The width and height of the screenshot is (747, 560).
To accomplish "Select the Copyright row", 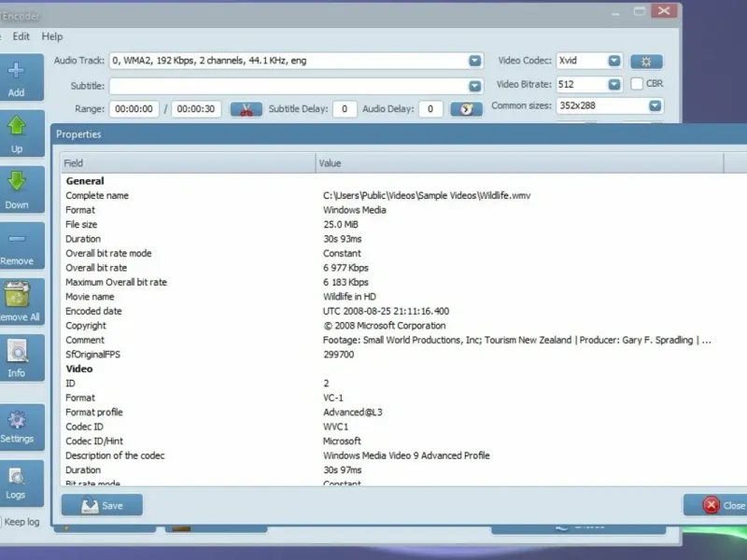I will tap(404, 326).
